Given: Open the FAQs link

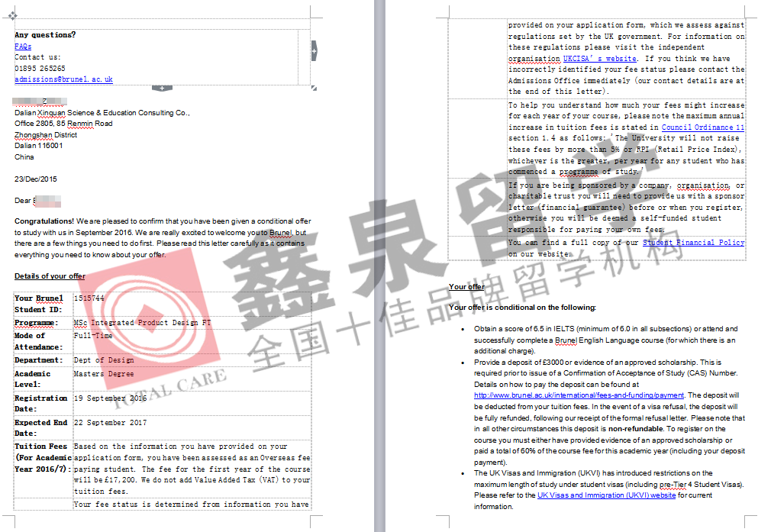Looking at the screenshot, I should pos(23,47).
